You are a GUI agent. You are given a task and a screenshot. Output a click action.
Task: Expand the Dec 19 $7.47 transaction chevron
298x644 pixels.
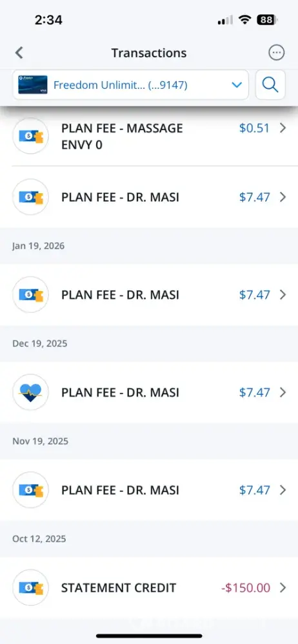pyautogui.click(x=283, y=392)
